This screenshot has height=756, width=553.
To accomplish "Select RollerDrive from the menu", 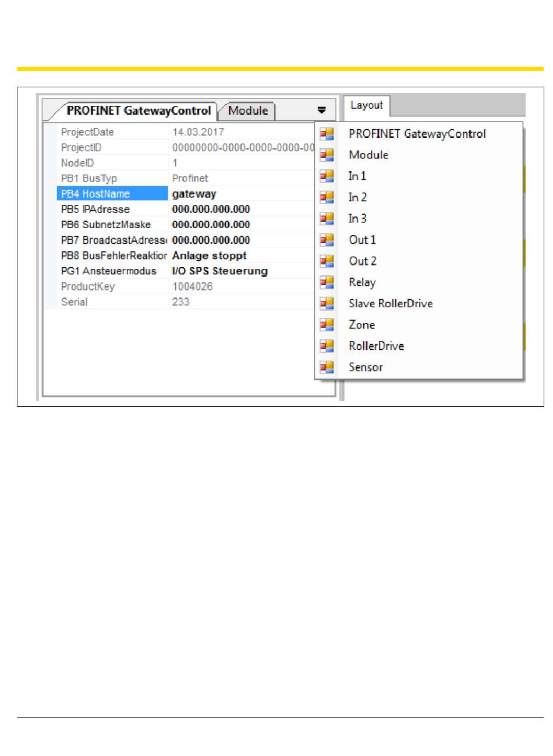I will pos(376,346).
